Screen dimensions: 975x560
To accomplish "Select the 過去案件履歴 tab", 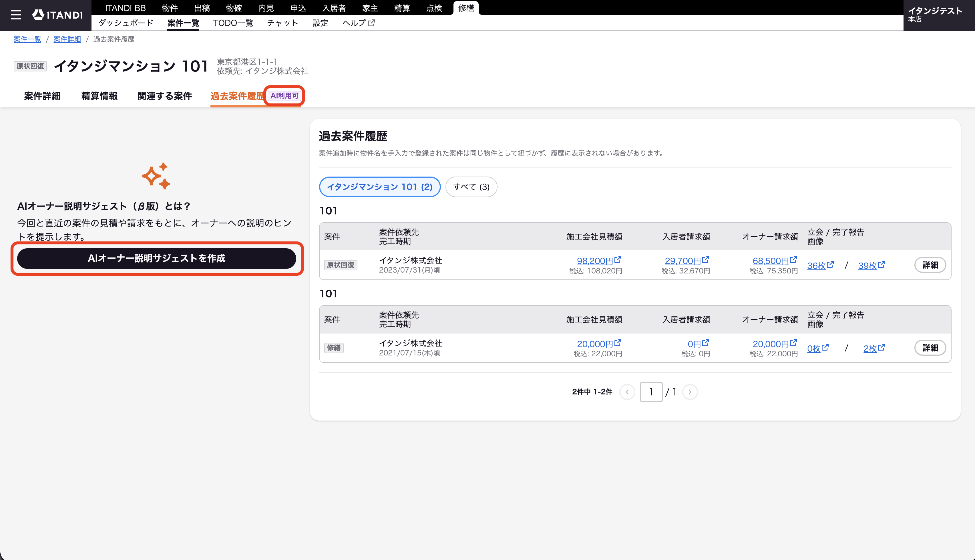I will [x=237, y=96].
